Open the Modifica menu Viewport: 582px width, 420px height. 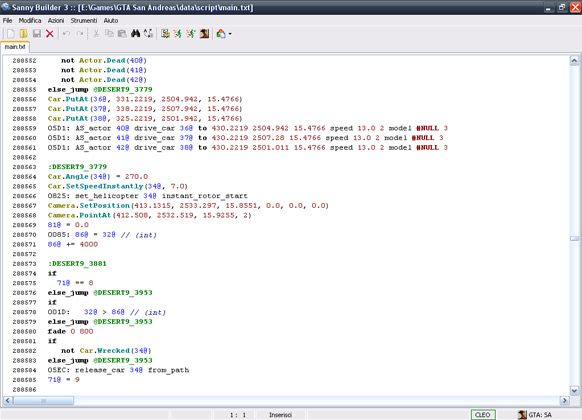click(30, 20)
